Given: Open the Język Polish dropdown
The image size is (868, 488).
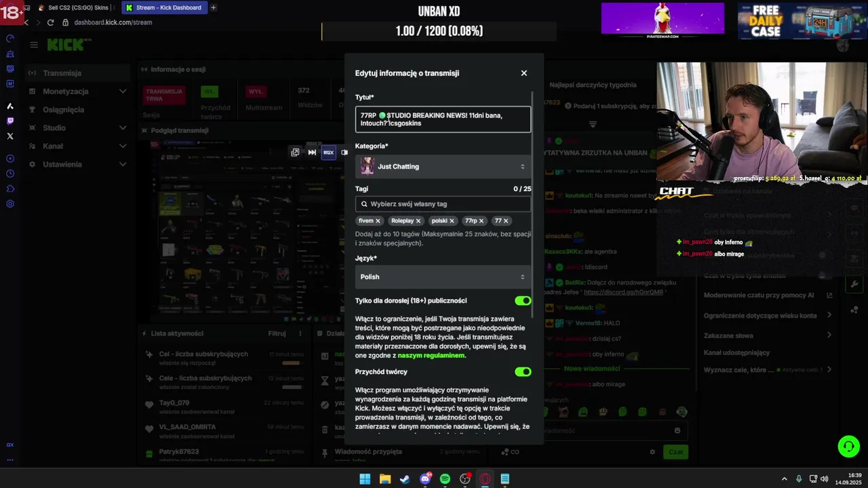Looking at the screenshot, I should [443, 277].
